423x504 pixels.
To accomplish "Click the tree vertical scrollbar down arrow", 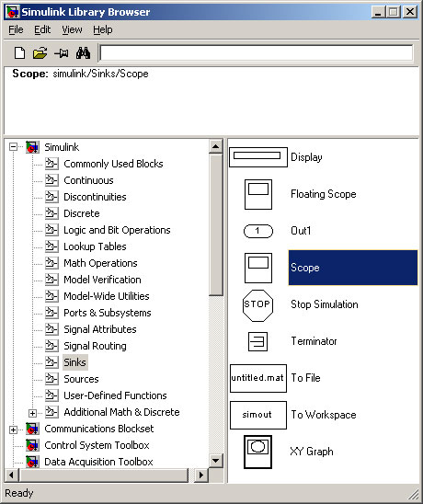I will [x=216, y=461].
